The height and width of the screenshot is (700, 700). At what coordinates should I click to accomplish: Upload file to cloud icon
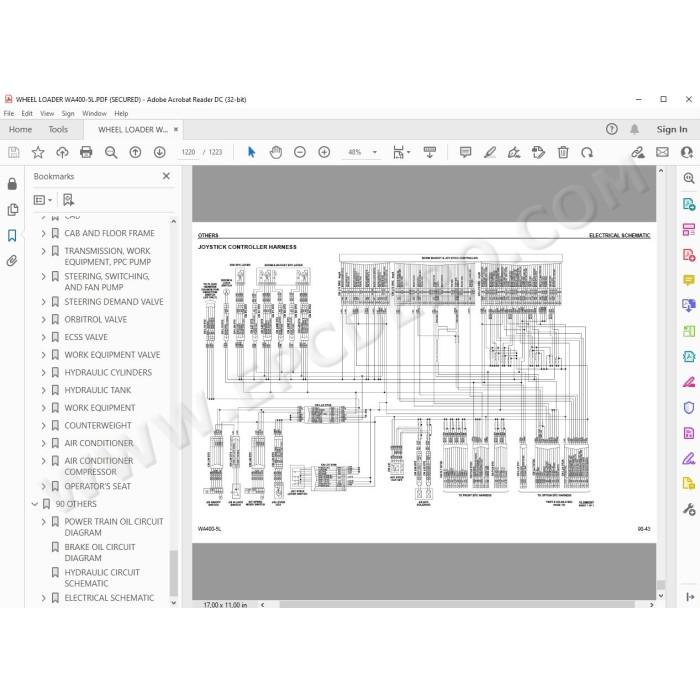(62, 153)
